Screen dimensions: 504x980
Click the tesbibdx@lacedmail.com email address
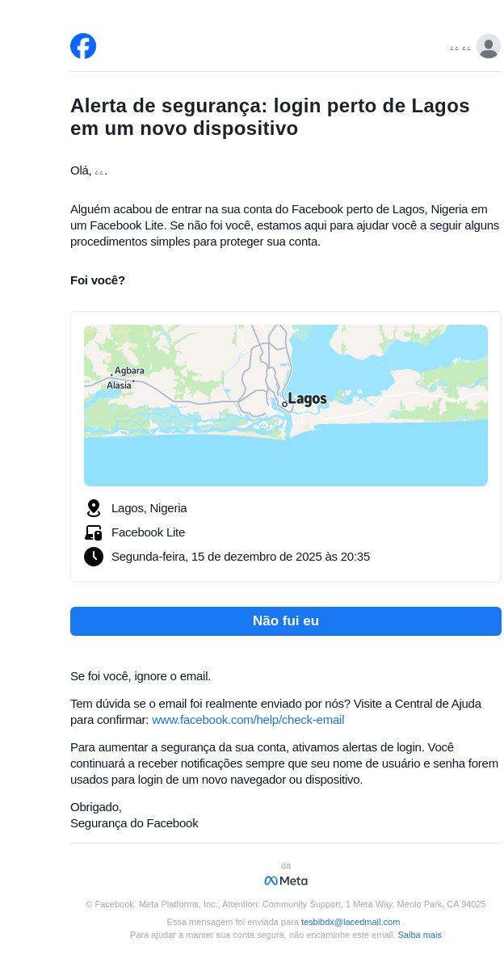point(351,922)
